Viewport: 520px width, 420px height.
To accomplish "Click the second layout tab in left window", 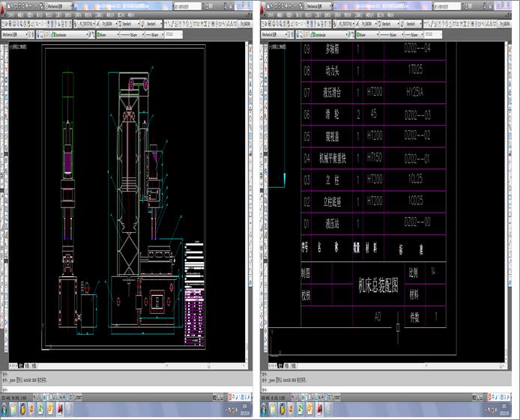I will click(x=34, y=365).
